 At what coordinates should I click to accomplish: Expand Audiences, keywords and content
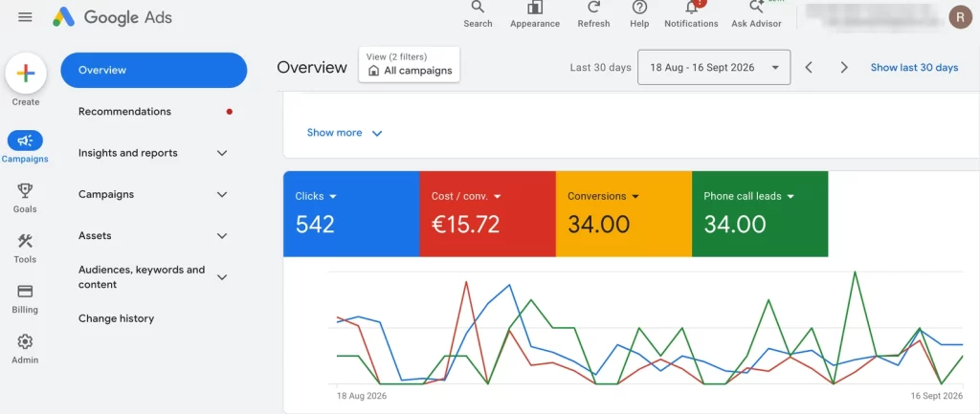click(222, 277)
